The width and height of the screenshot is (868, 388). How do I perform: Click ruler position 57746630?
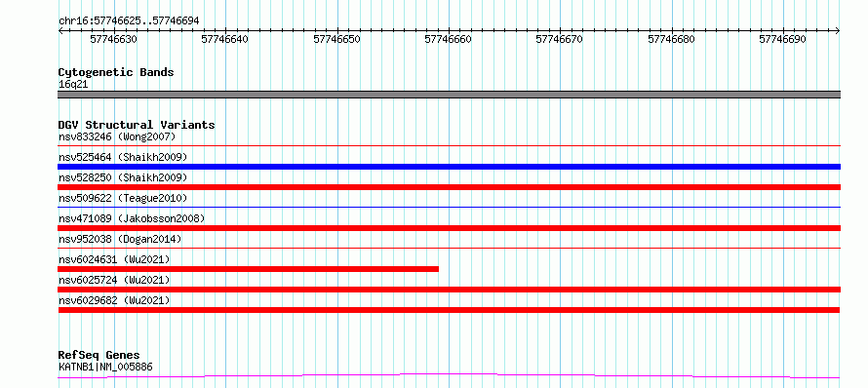[x=113, y=39]
